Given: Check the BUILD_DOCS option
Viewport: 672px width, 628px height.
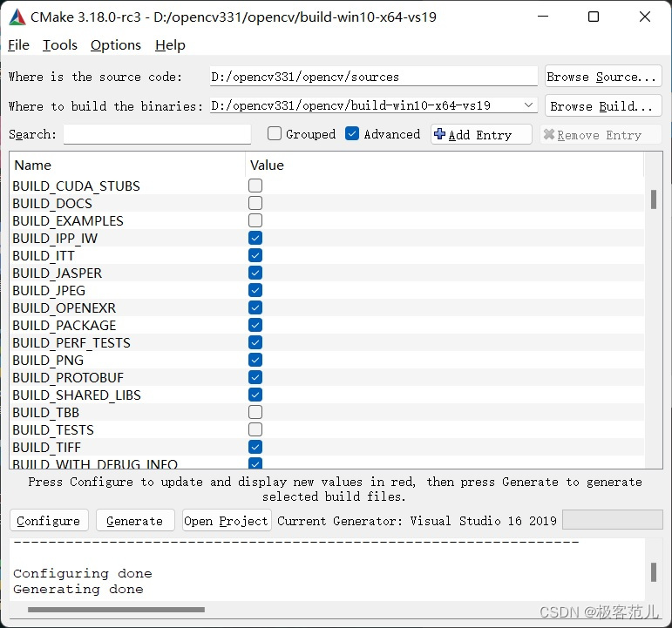Looking at the screenshot, I should click(x=255, y=203).
